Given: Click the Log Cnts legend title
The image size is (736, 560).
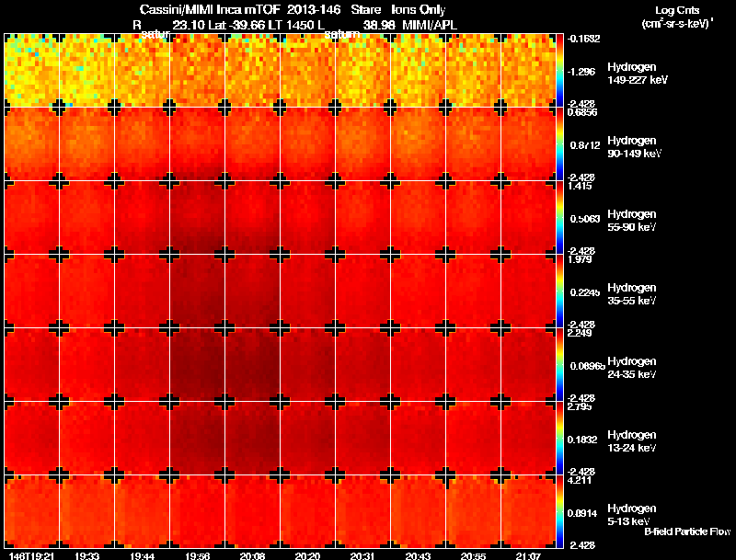Looking at the screenshot, I should click(677, 10).
